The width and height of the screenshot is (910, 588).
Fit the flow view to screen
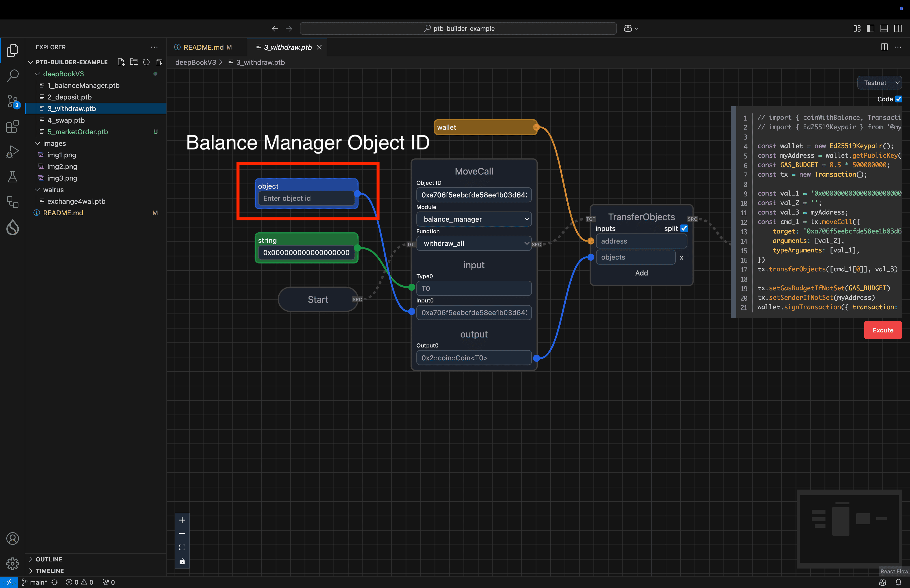pos(182,547)
